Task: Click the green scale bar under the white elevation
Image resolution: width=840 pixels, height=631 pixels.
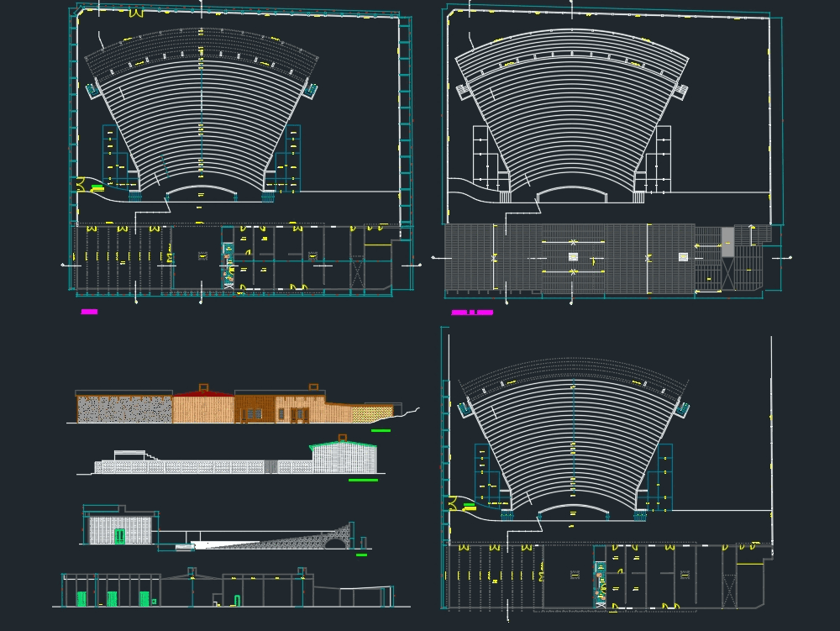Action: click(363, 479)
